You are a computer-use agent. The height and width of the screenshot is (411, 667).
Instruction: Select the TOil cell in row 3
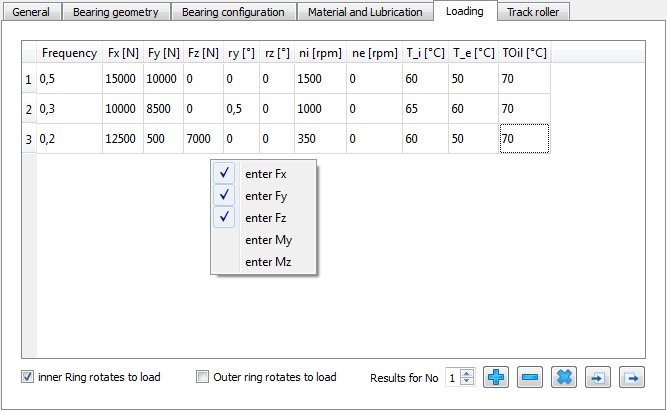point(524,138)
